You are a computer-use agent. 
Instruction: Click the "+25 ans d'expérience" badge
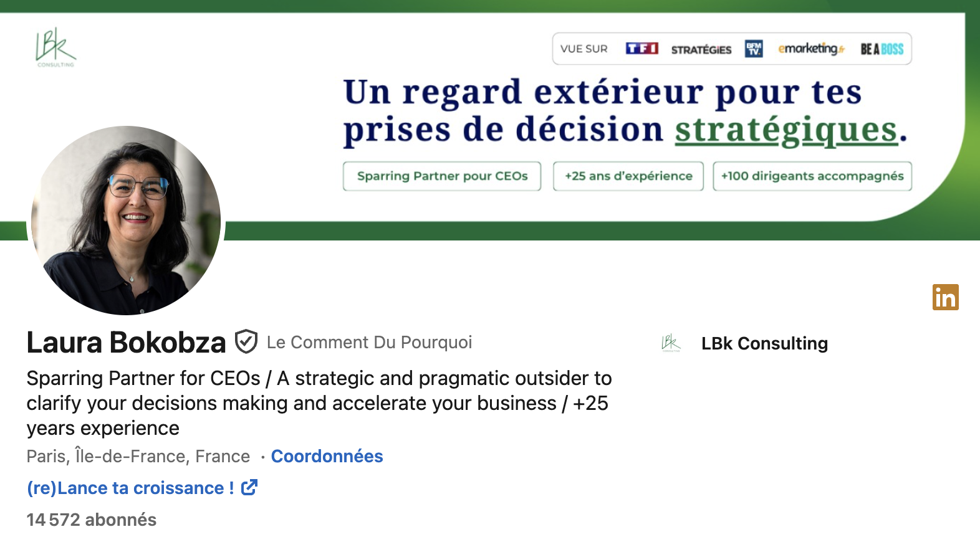pos(628,176)
